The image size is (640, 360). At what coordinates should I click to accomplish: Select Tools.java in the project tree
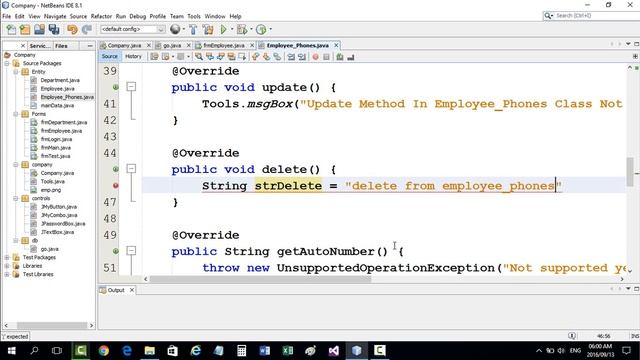(x=53, y=182)
